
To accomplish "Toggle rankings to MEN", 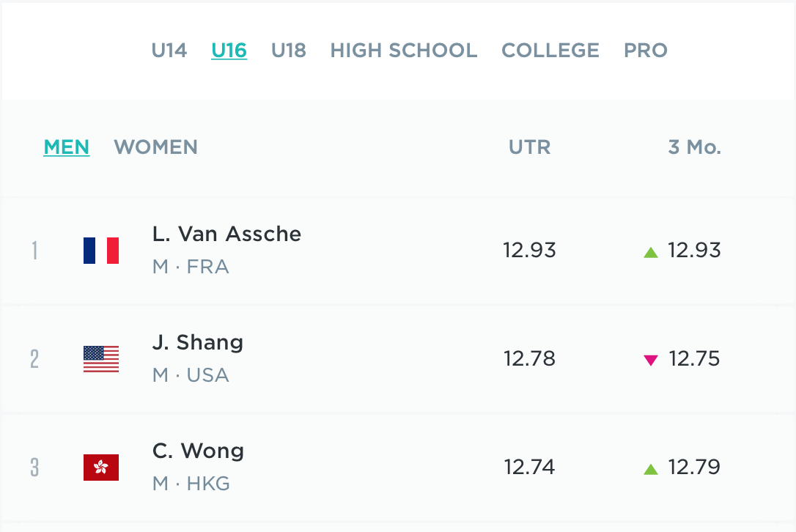I will point(67,147).
